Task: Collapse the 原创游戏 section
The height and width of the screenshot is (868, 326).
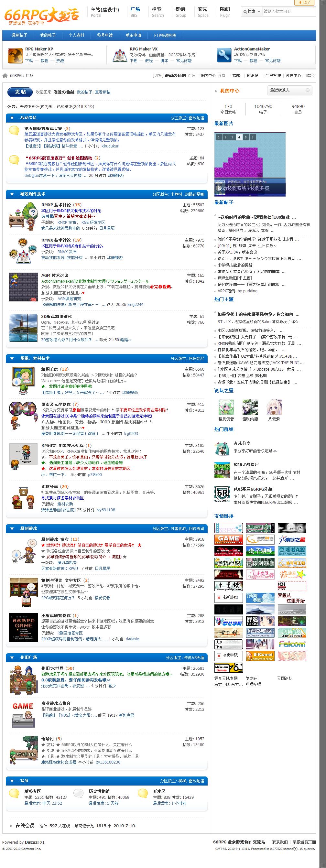Action: tap(12, 528)
